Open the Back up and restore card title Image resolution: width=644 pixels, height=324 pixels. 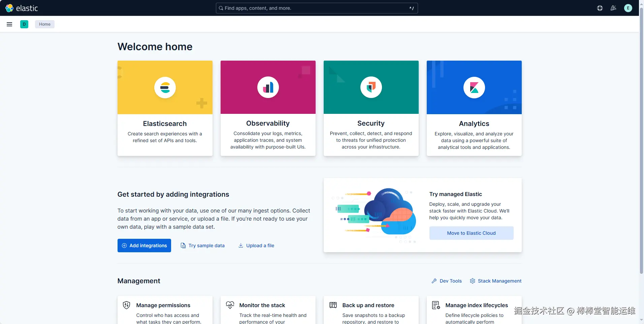coord(368,305)
